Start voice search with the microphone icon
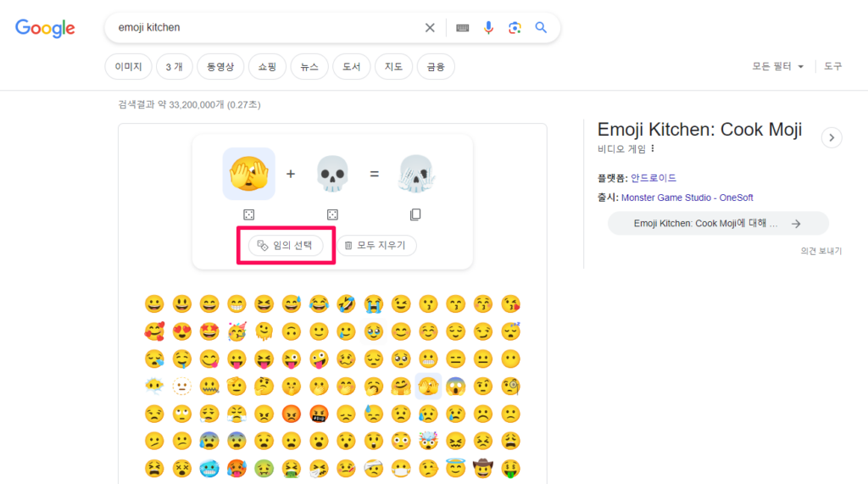Screen dimensions: 868x484 [x=488, y=28]
